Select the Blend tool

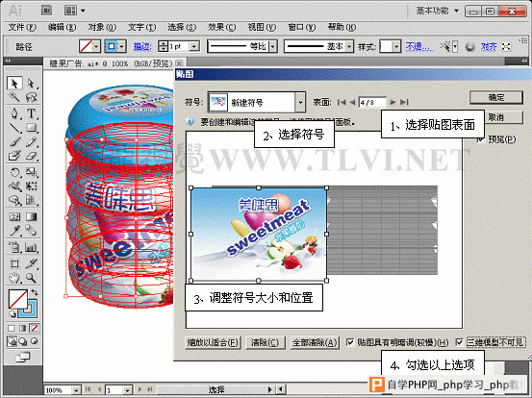tap(31, 231)
